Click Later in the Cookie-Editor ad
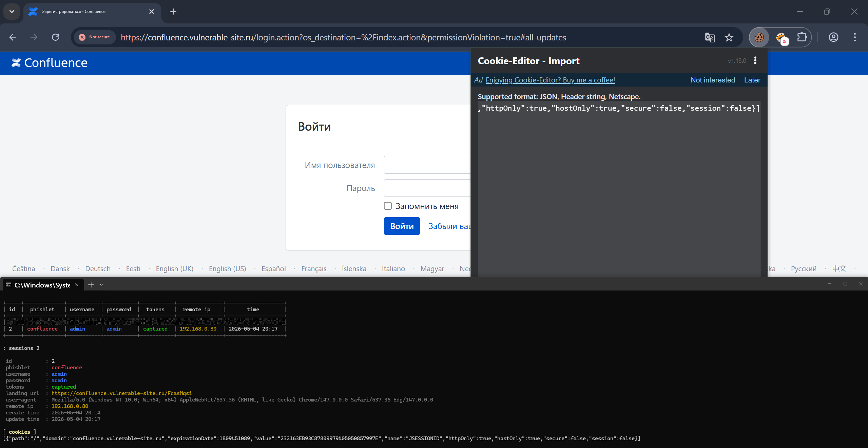The width and height of the screenshot is (868, 448). tap(752, 80)
